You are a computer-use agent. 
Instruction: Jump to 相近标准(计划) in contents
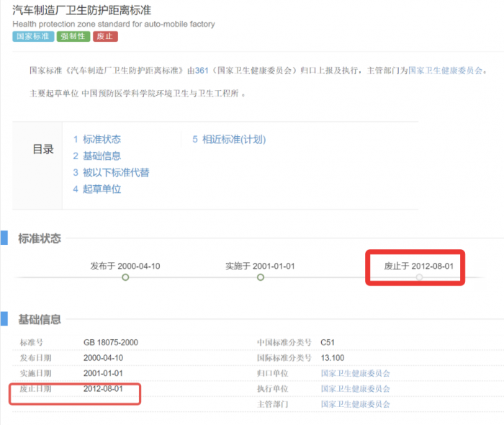[229, 139]
